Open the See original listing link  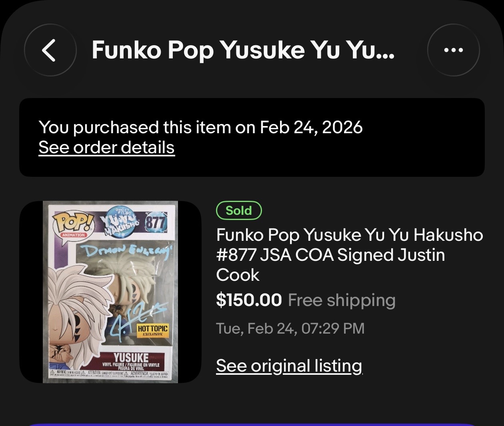coord(289,366)
